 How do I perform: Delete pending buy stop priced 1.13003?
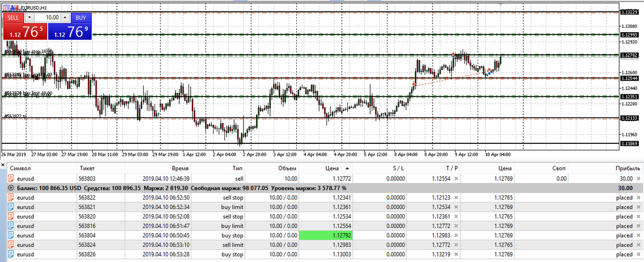click(x=639, y=254)
